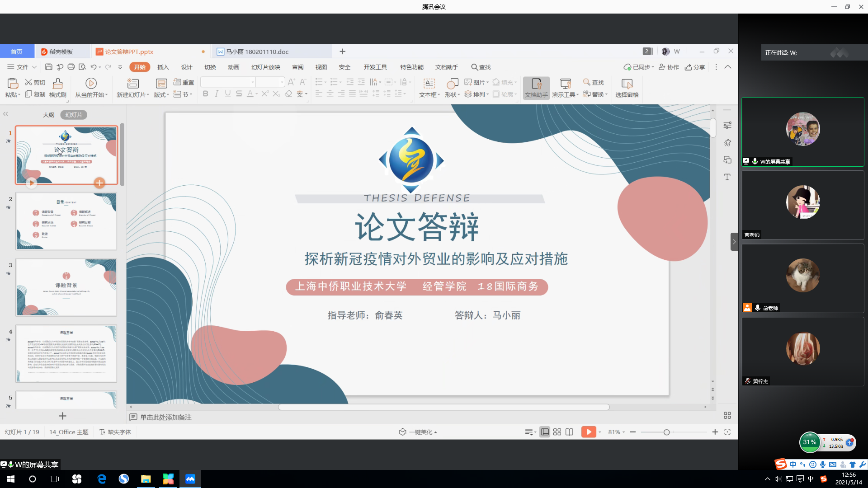Click the zoom slider handle
Viewport: 868px width, 488px height.
pos(666,432)
